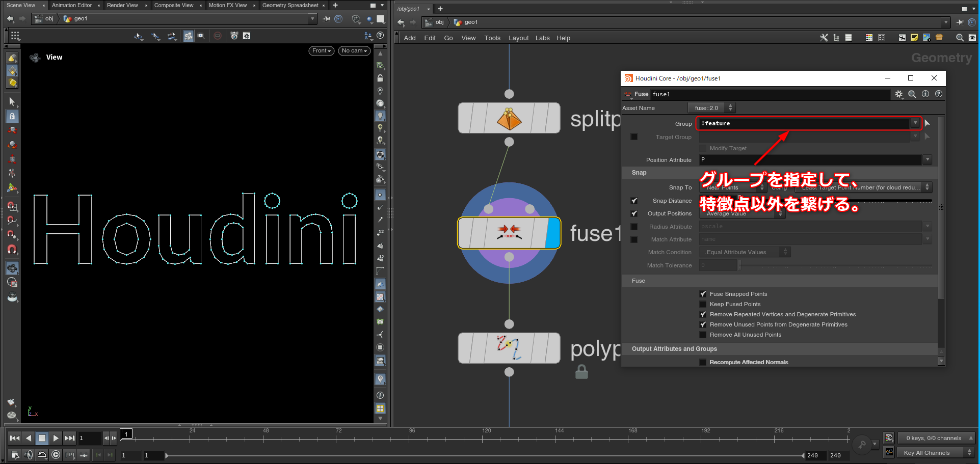Add a sticky note in network editor
The image size is (980, 464).
click(914, 38)
